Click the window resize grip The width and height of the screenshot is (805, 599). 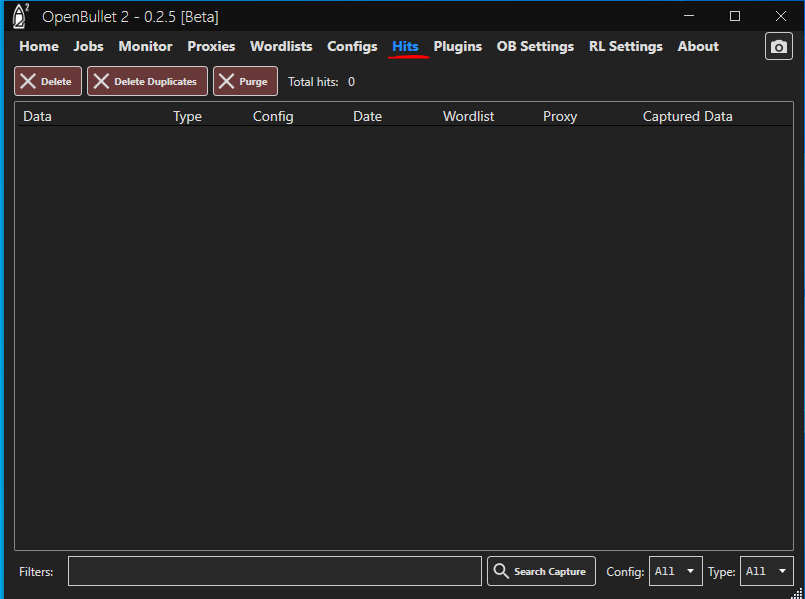797,593
